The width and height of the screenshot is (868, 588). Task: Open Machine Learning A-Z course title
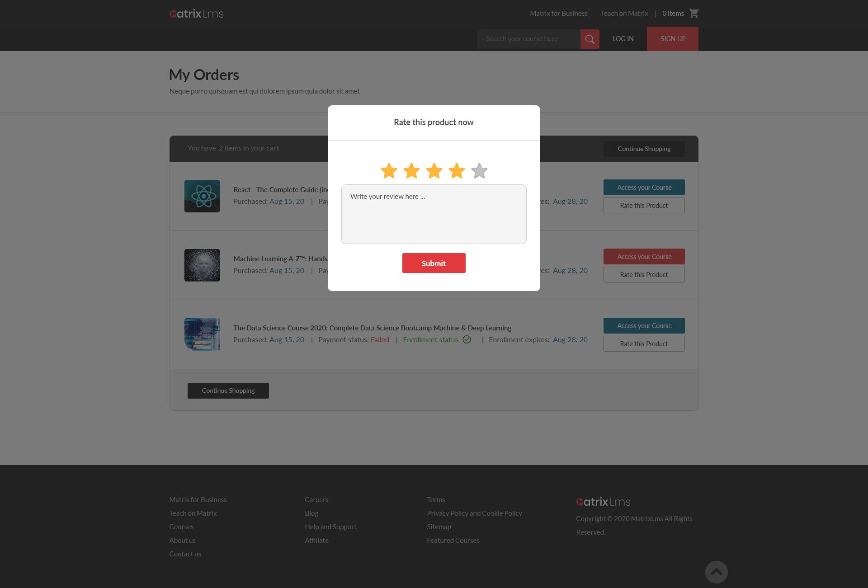(x=280, y=259)
